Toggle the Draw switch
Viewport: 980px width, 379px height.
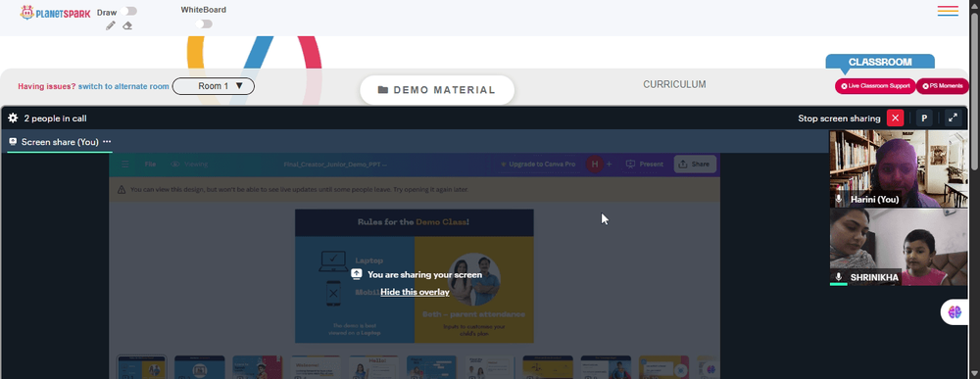[130, 11]
